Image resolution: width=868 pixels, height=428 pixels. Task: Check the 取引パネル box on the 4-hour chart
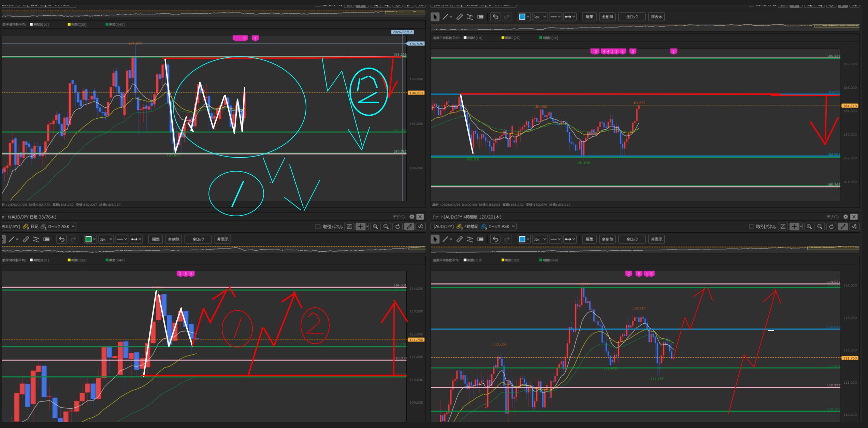(x=751, y=227)
